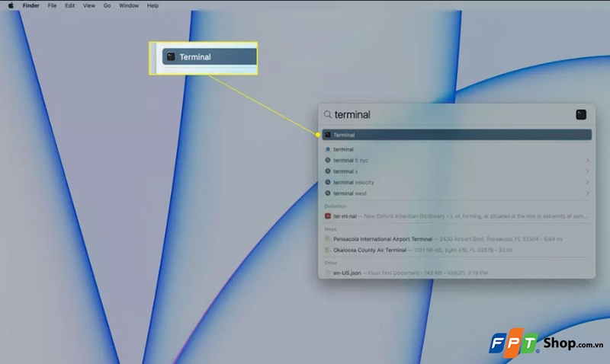Open the Go menu
The image size is (610, 364).
107,5
